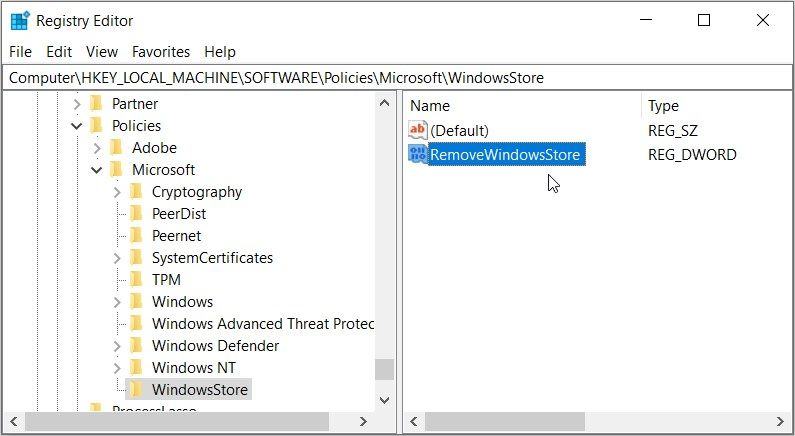Image resolution: width=795 pixels, height=436 pixels.
Task: Click the TPM folder icon
Action: click(x=136, y=279)
